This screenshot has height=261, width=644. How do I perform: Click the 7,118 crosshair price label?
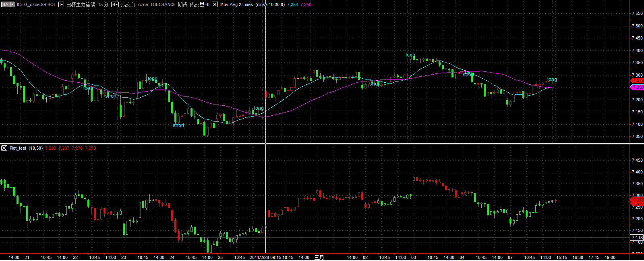(x=637, y=238)
